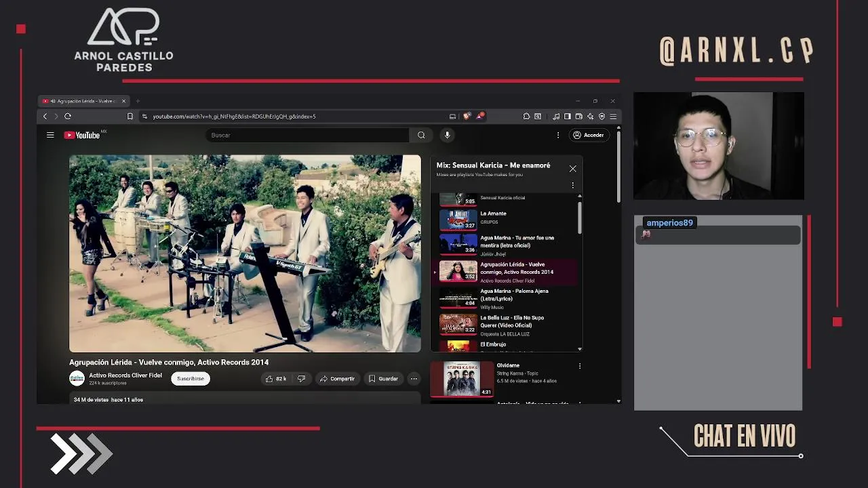The image size is (868, 488).
Task: Open three-dot menu for Olvídame video
Action: pyautogui.click(x=580, y=366)
